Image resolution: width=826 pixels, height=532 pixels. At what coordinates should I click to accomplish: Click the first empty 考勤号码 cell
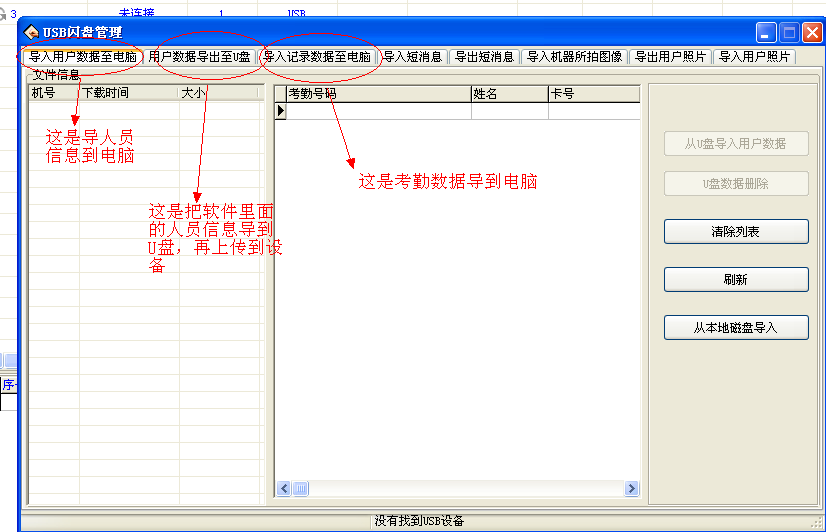[x=378, y=111]
